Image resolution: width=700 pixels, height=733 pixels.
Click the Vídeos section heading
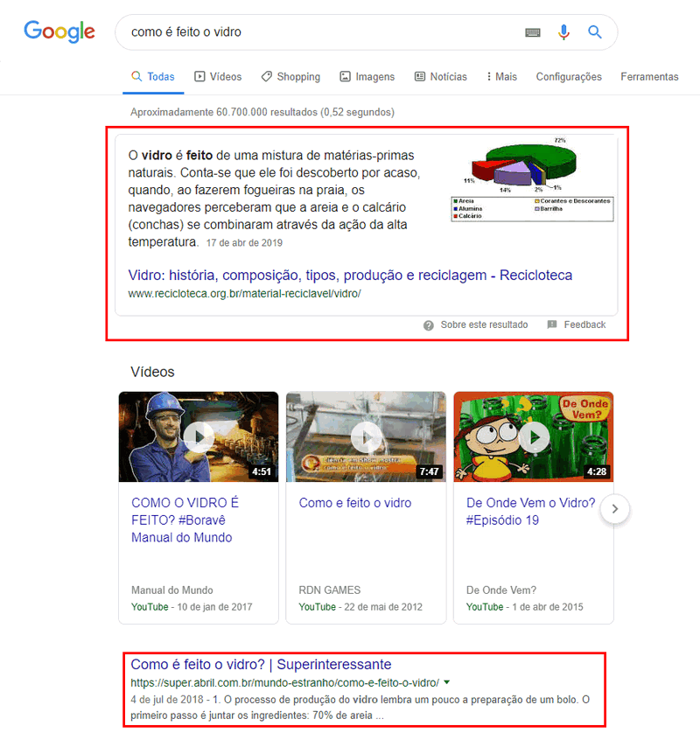click(152, 372)
